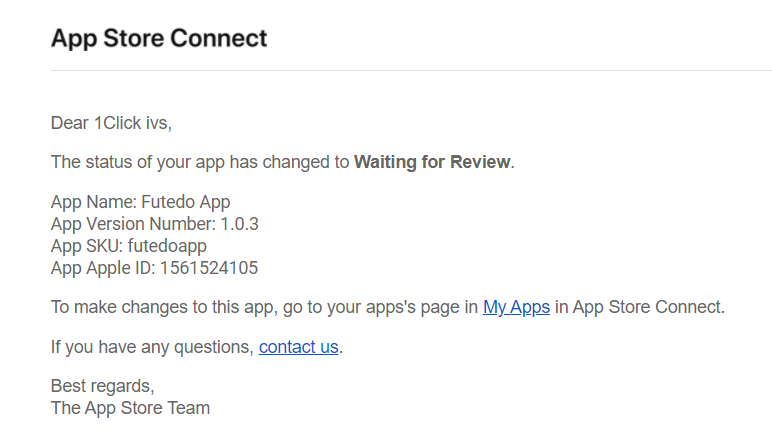Click the App Name label text

(x=93, y=202)
